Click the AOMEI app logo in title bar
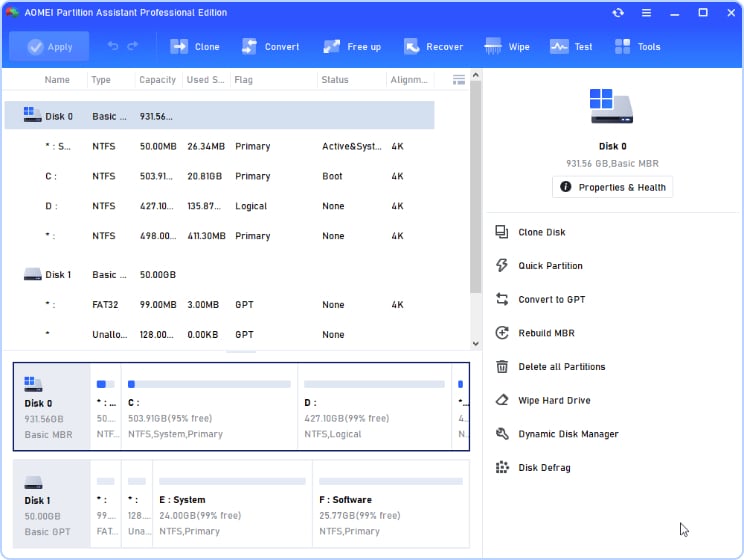Viewport: 744px width, 560px height. click(x=12, y=12)
